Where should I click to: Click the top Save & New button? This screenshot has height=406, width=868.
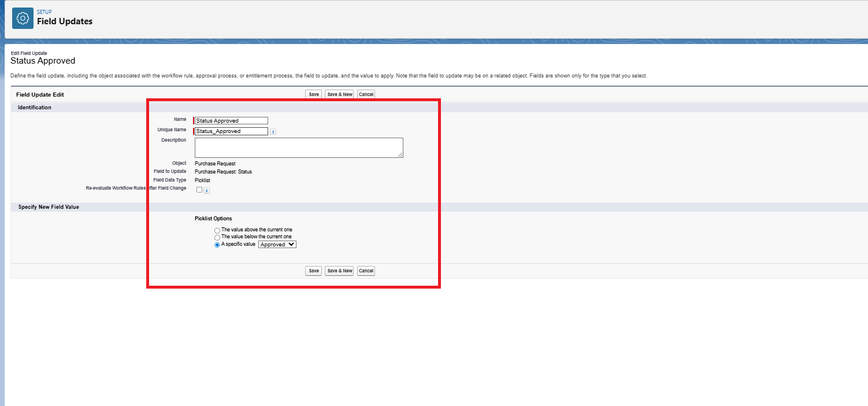point(339,94)
